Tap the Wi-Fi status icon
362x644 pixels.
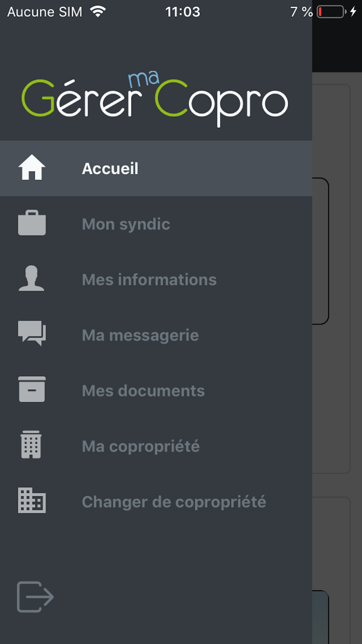pos(98,12)
